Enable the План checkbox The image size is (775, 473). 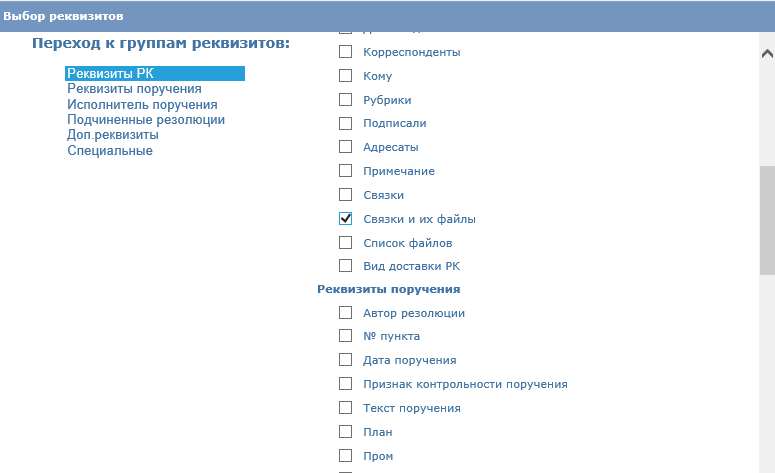click(x=345, y=431)
